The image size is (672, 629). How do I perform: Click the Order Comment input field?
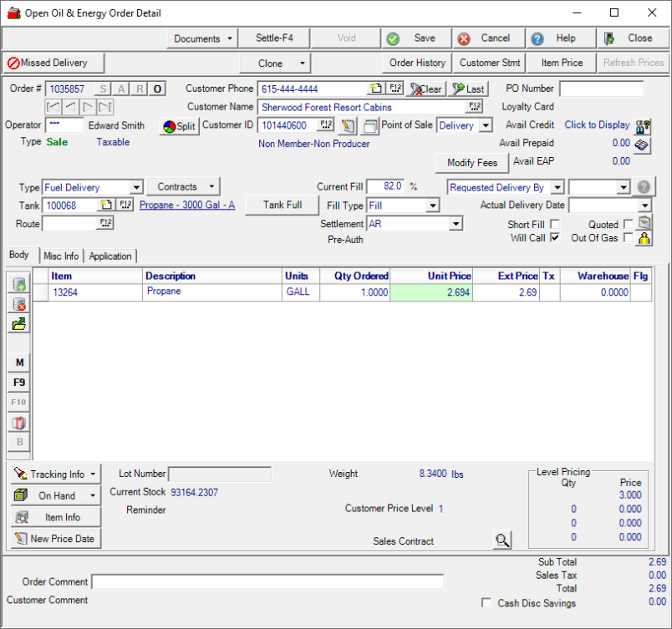[x=267, y=582]
